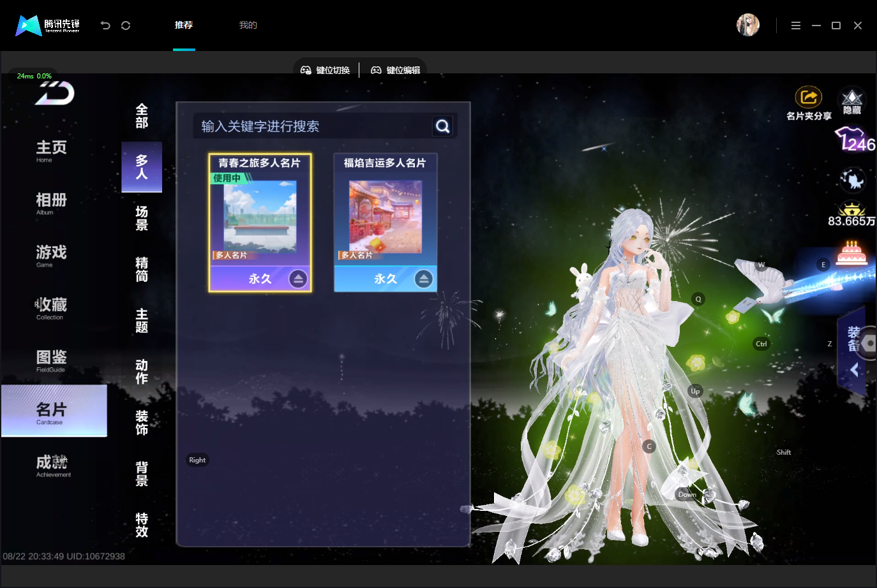877x588 pixels.
Task: Click 键位切换 button
Action: pos(326,70)
